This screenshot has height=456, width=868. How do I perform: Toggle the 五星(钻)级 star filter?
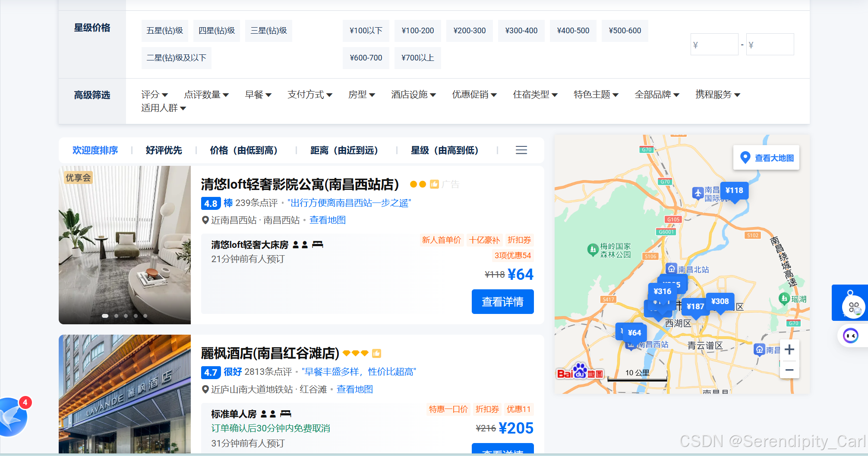coord(165,31)
